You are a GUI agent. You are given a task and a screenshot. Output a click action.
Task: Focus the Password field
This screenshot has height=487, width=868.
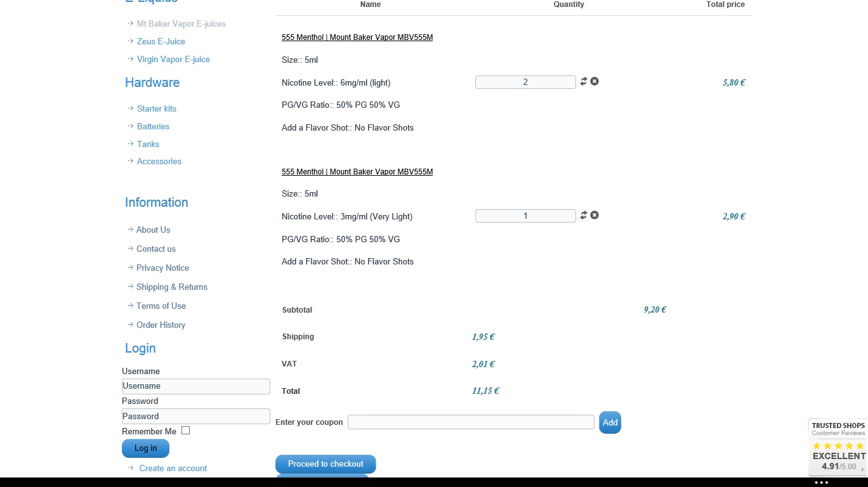(196, 416)
